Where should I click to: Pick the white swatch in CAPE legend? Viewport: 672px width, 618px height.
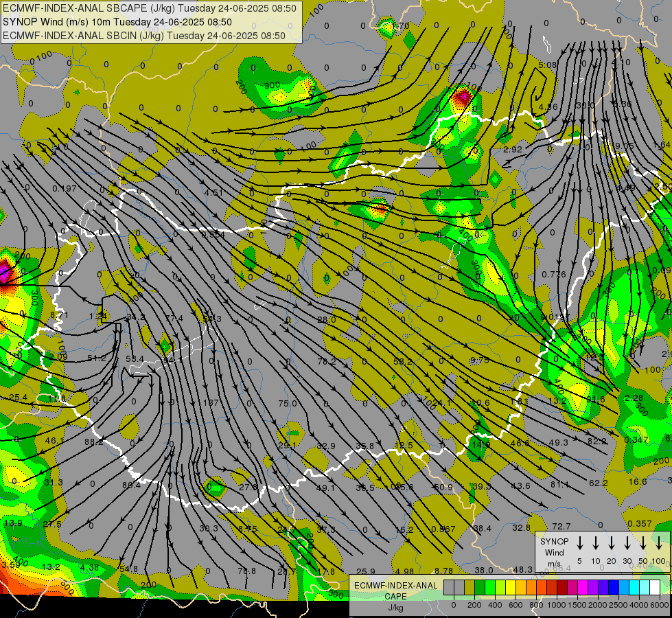[655, 588]
